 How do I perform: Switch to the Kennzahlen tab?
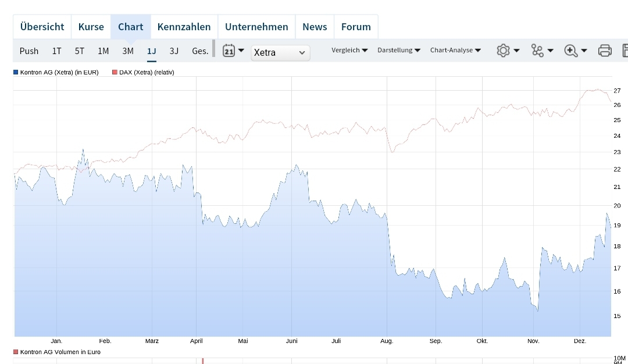(x=184, y=26)
